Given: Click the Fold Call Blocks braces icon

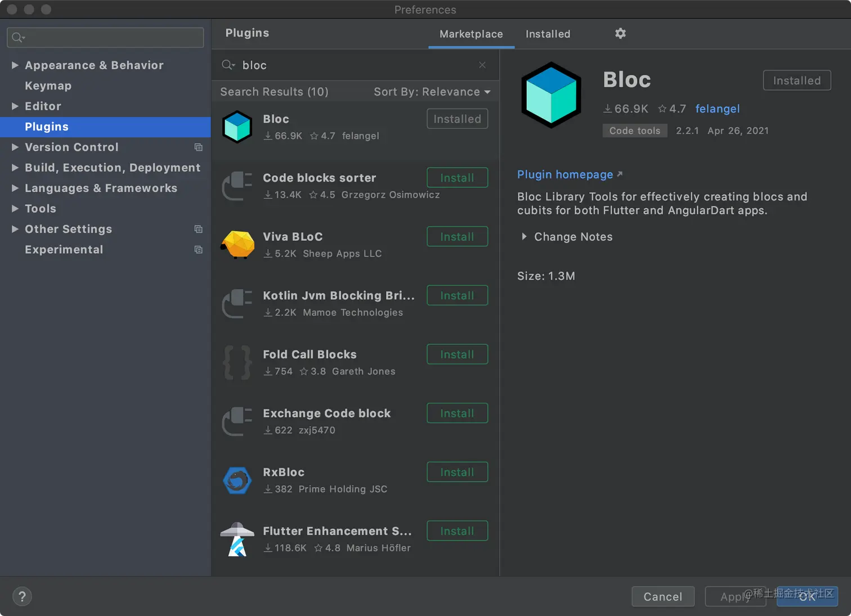Looking at the screenshot, I should pyautogui.click(x=237, y=363).
